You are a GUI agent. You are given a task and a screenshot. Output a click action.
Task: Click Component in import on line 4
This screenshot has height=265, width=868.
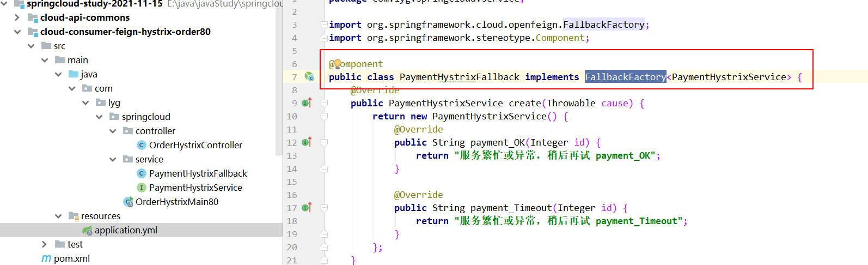560,38
